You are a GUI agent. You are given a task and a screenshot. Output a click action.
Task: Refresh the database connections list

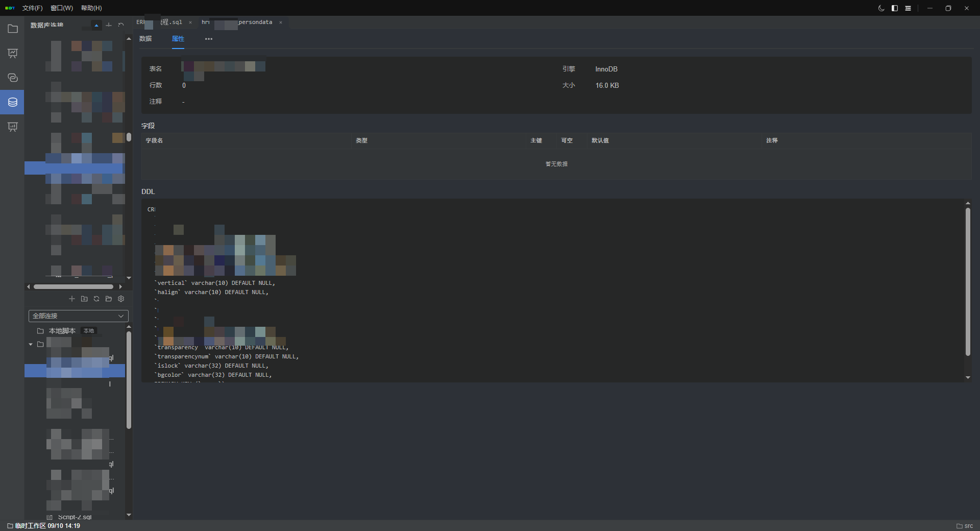point(121,25)
